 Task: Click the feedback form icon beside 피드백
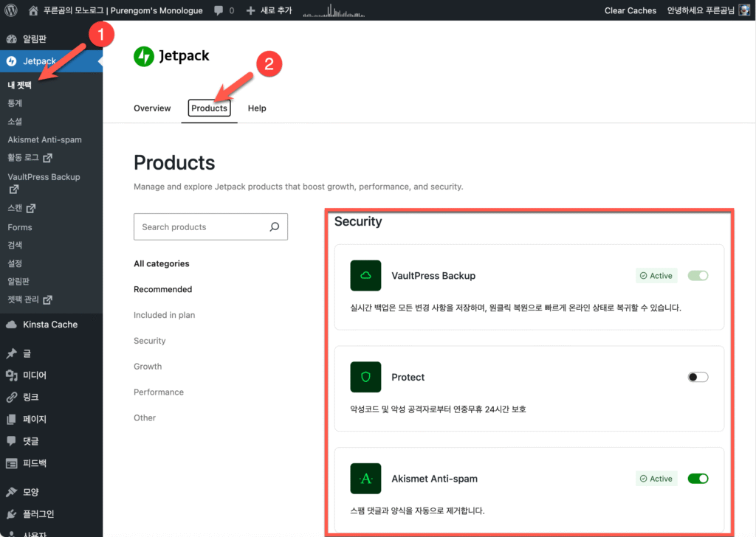click(x=12, y=463)
